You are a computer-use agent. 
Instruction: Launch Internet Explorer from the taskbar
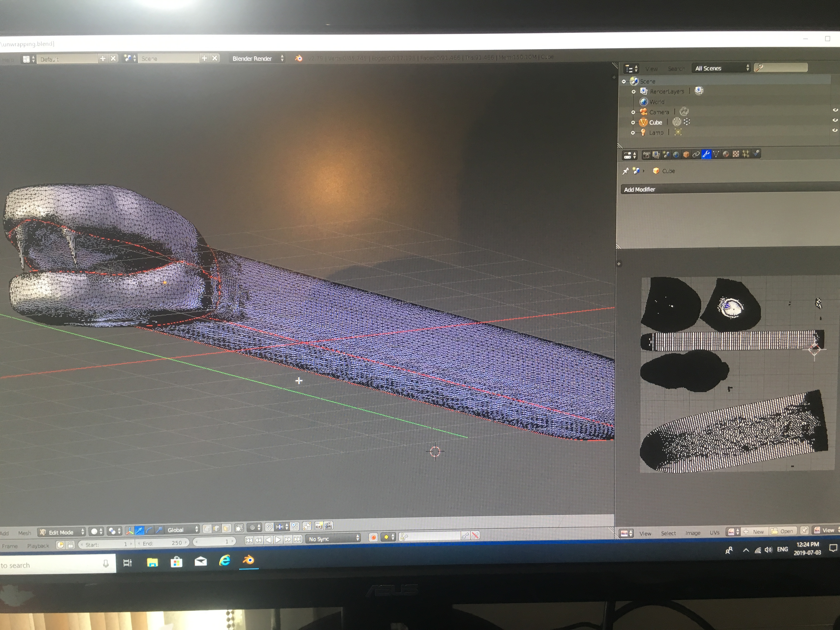tap(225, 560)
